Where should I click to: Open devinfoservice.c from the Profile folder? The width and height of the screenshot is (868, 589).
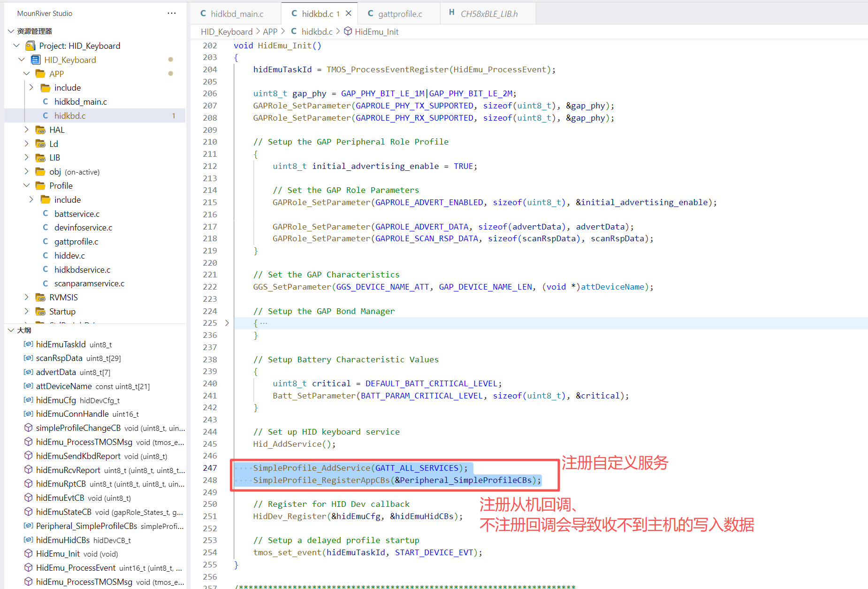click(x=84, y=227)
